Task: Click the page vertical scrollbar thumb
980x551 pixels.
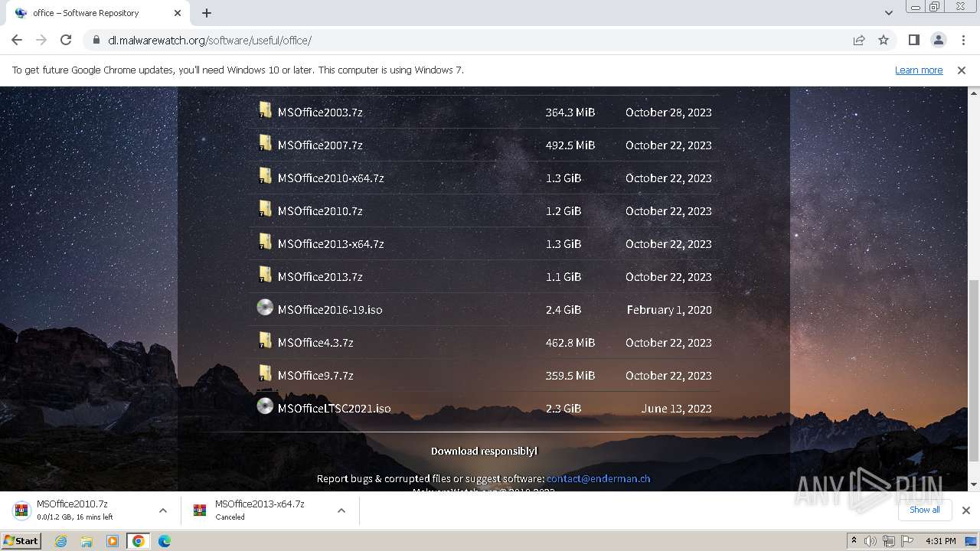Action: coord(974,371)
